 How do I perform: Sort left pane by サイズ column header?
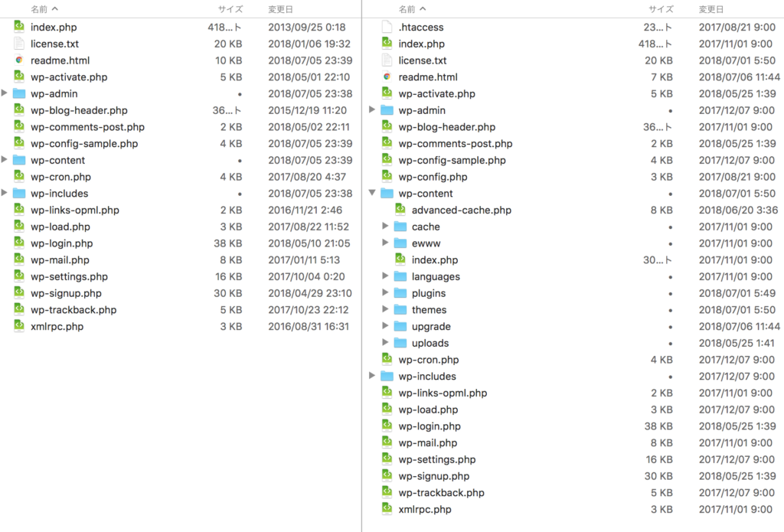[230, 9]
